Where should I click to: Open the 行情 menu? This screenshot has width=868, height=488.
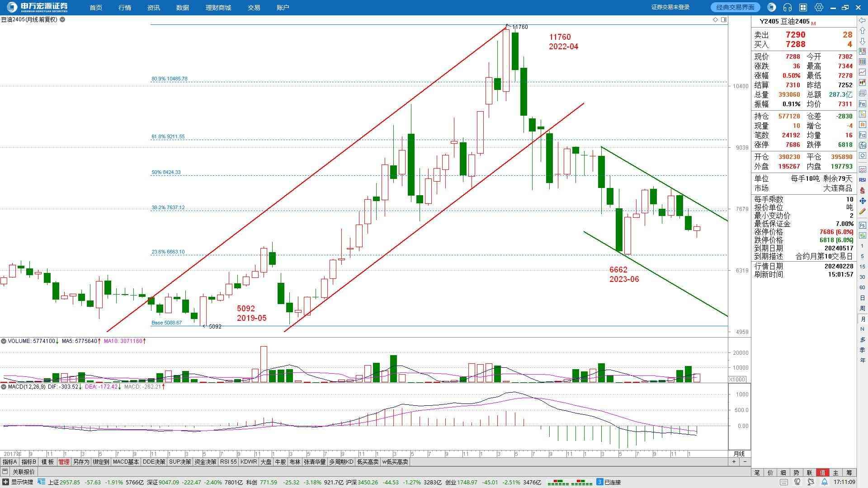pyautogui.click(x=124, y=8)
